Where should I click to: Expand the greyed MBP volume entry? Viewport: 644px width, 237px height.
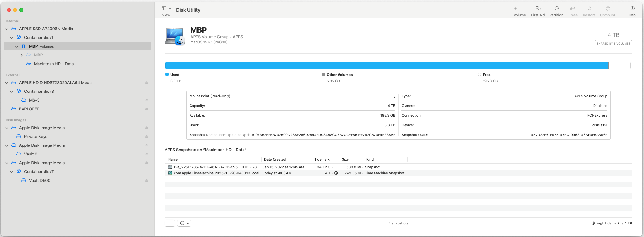coord(22,55)
